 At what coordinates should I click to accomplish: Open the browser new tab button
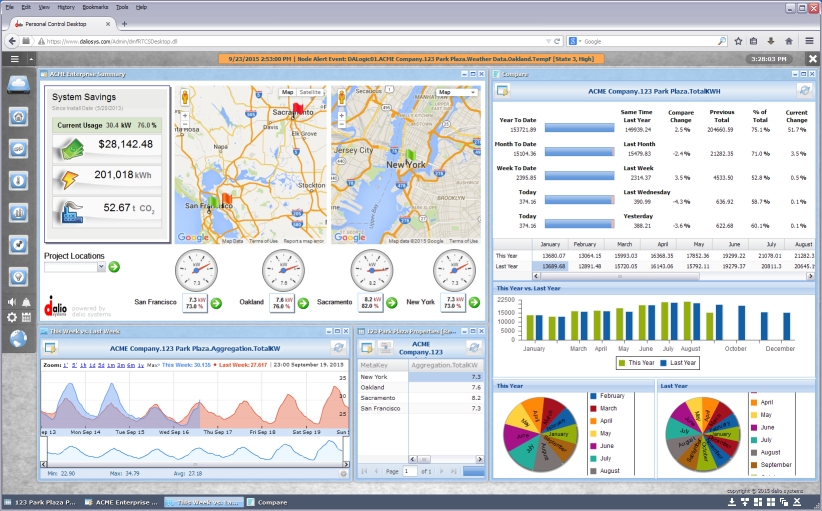point(124,24)
